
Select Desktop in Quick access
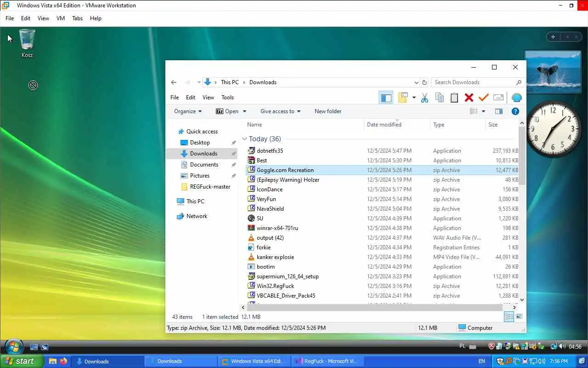click(200, 143)
